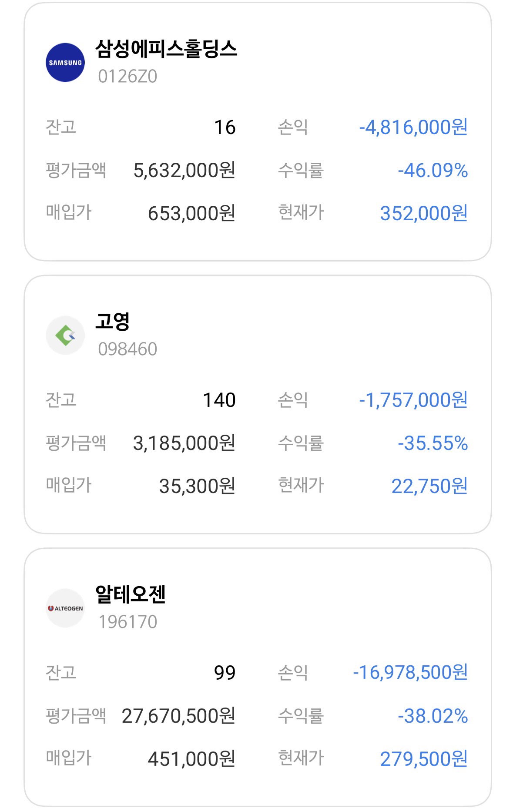Tap the Alteogen logo icon

[65, 608]
